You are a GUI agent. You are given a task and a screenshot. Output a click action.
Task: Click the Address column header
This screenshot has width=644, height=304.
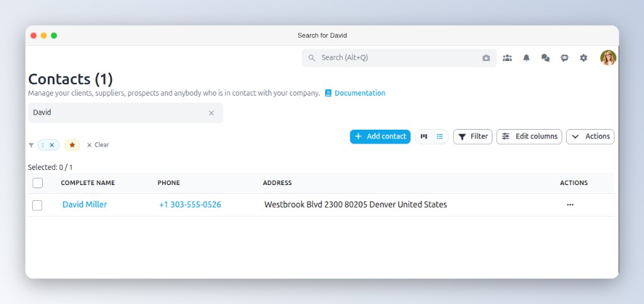pos(277,183)
